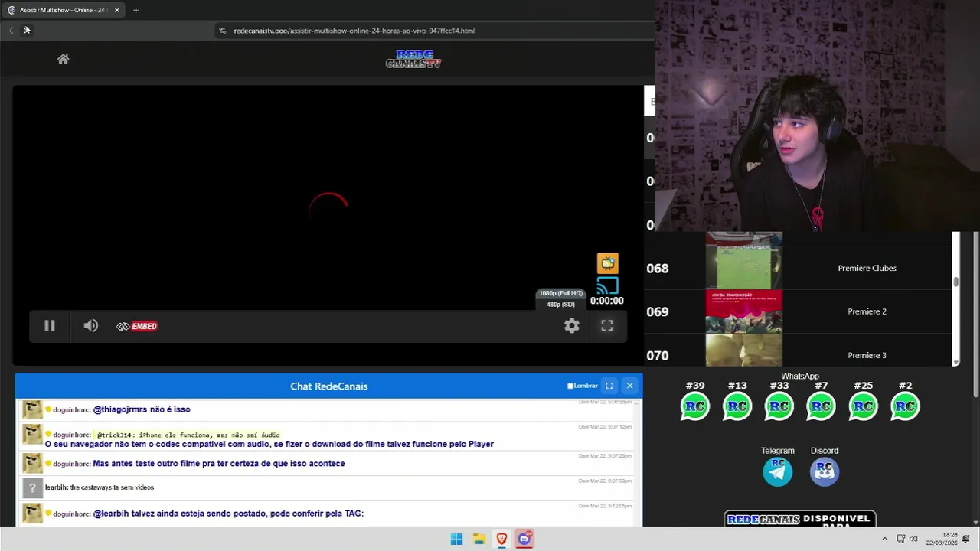The image size is (980, 551).
Task: Click the RedeCanaisTV logo
Action: [x=413, y=59]
